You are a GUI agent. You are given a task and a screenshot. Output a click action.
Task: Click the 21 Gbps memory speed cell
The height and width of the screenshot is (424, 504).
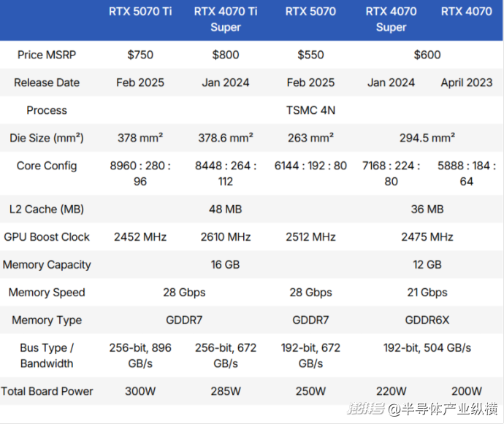pyautogui.click(x=427, y=293)
